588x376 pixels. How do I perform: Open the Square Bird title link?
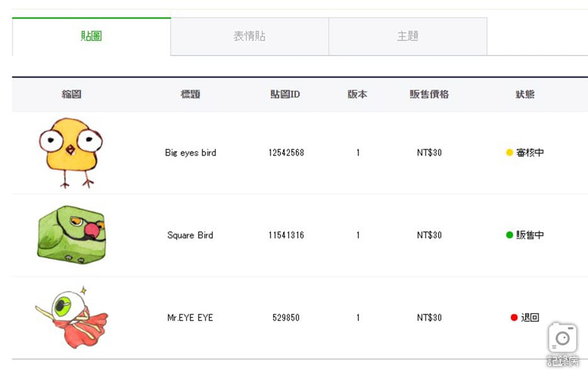tap(190, 235)
